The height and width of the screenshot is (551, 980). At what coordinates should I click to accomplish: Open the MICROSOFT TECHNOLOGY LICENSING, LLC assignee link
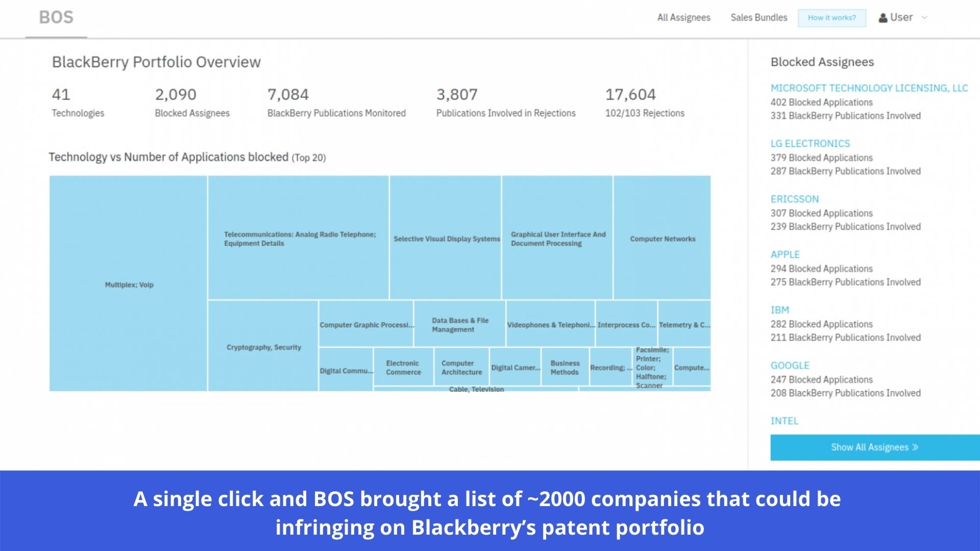(x=869, y=87)
